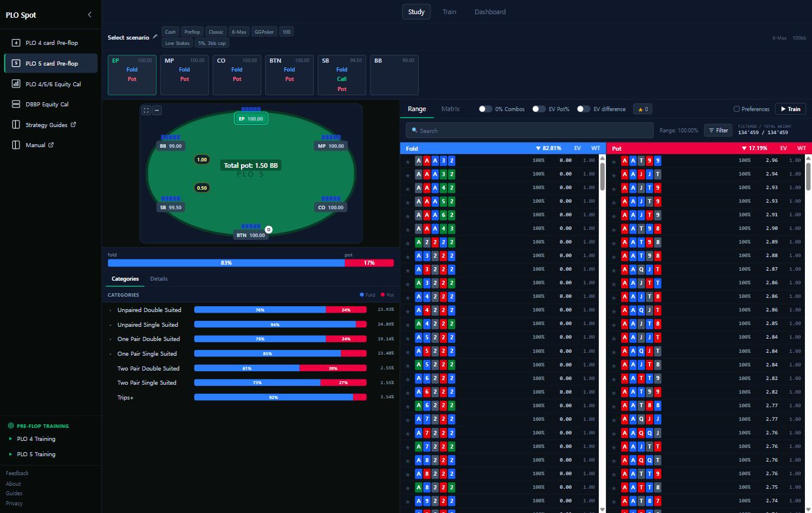The image size is (812, 513).
Task: Open the Details tab
Action: point(159,279)
